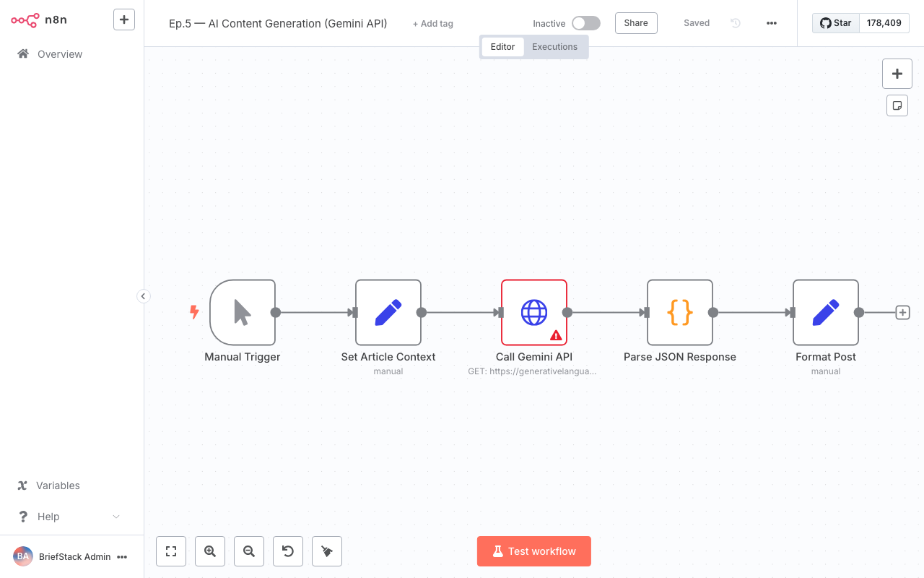
Task: Select the Editor tab
Action: coord(502,46)
